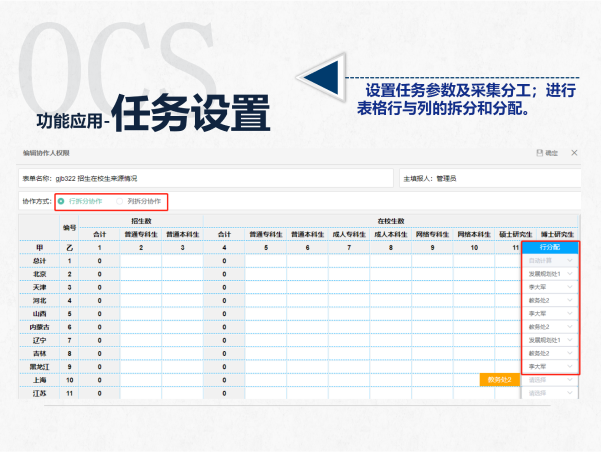Click 北京 row 普通专科生 cell in column 2

coord(141,273)
